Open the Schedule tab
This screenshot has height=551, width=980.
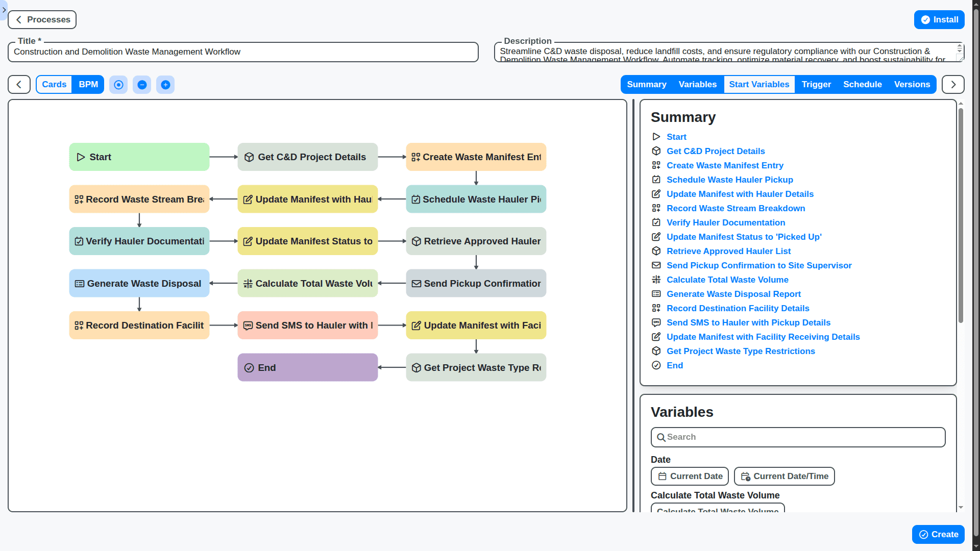[x=863, y=84]
